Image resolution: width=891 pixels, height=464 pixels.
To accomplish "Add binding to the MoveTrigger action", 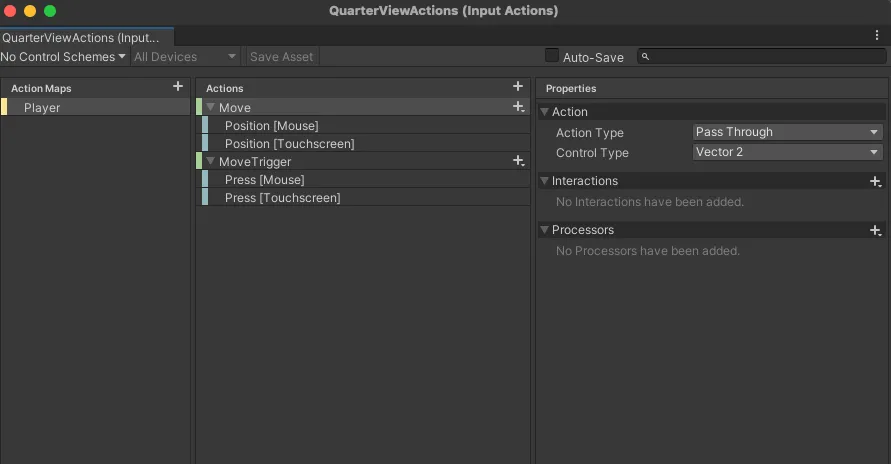I will [518, 161].
